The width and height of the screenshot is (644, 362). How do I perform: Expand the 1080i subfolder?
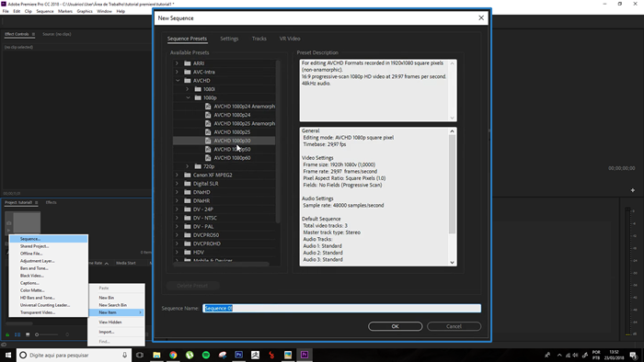point(188,89)
